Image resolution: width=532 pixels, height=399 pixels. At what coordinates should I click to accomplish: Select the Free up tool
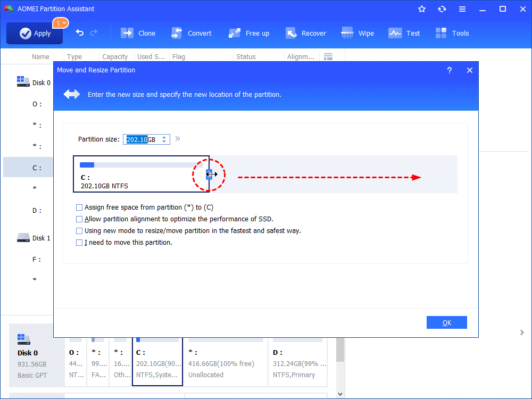(x=235, y=33)
